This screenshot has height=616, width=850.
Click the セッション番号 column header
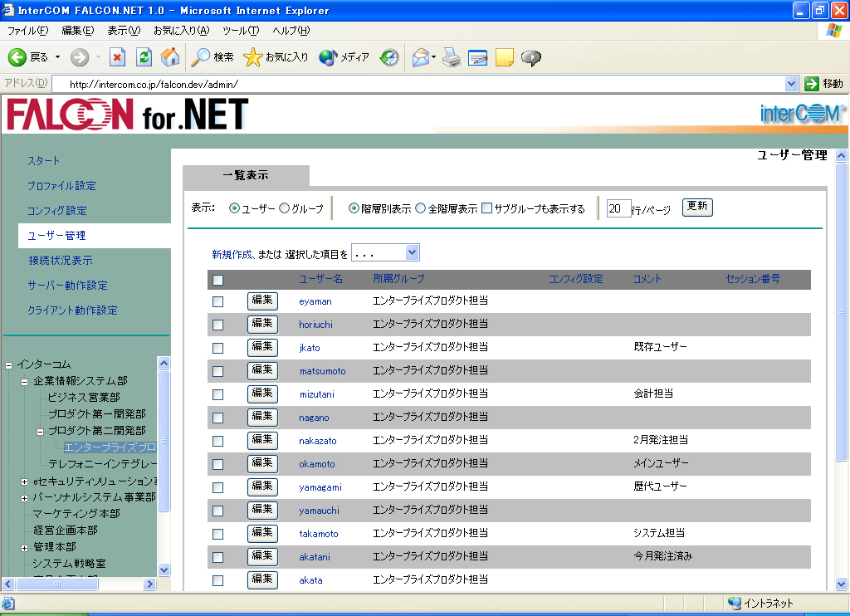coord(752,279)
